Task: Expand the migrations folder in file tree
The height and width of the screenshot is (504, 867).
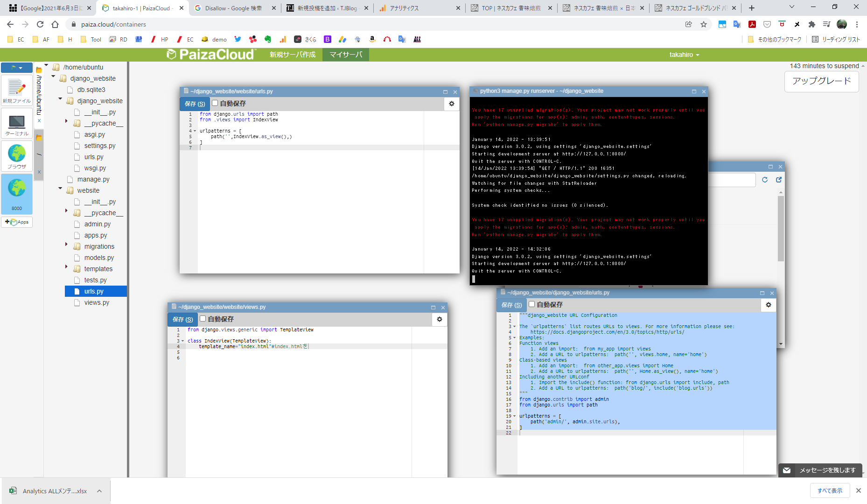Action: coord(66,245)
